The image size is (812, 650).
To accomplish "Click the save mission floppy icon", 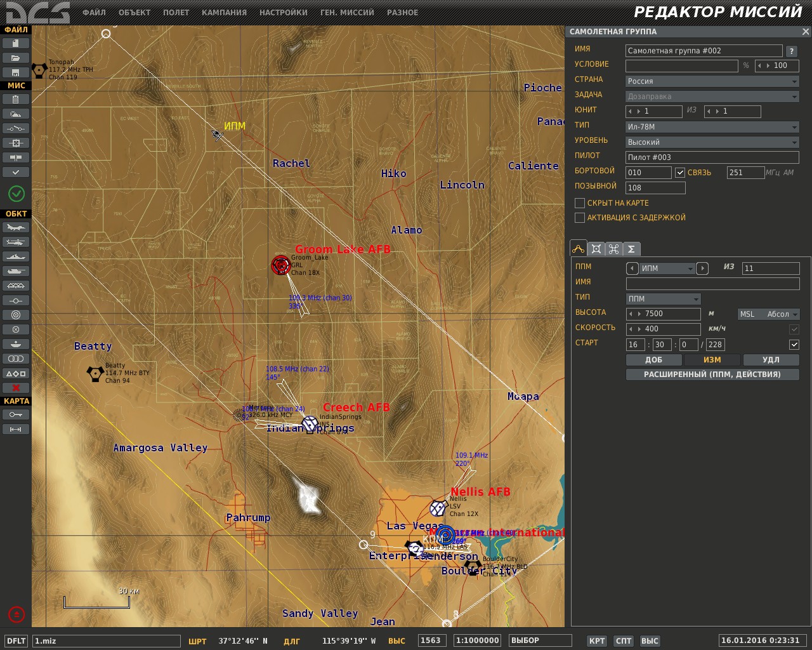I will [x=16, y=72].
